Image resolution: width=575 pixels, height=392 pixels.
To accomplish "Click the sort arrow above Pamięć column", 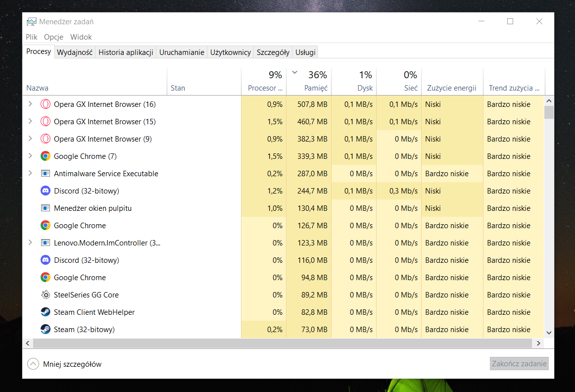I will (294, 72).
